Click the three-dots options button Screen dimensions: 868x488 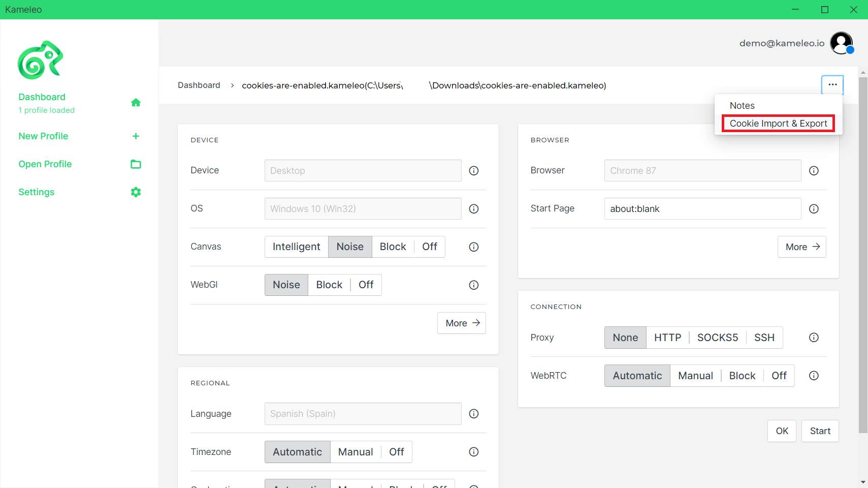(832, 85)
